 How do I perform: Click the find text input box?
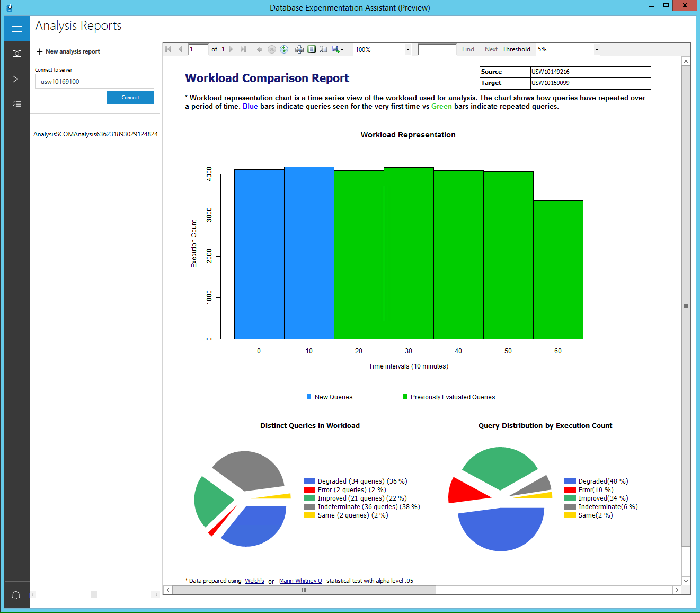point(437,49)
